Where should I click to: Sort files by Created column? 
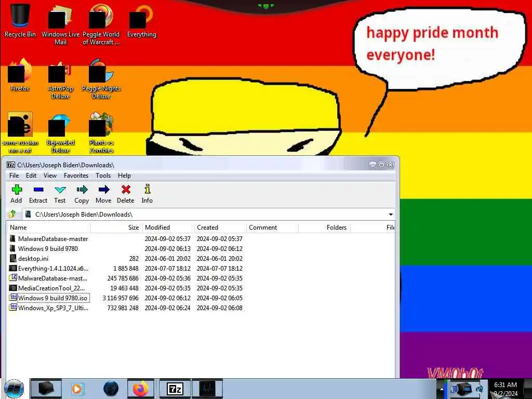(220, 228)
